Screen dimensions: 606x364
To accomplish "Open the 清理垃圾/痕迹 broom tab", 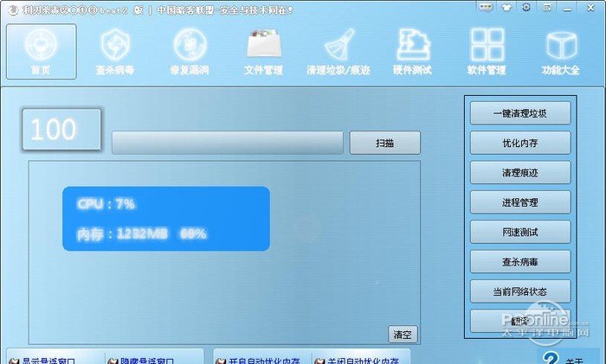I will click(x=338, y=52).
